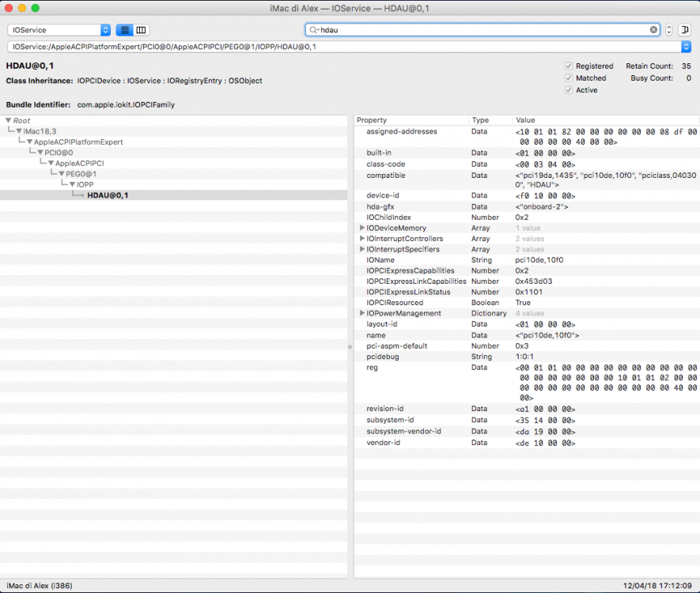Viewport: 700px width, 593px height.
Task: Click the search field containing hdau
Action: (482, 30)
